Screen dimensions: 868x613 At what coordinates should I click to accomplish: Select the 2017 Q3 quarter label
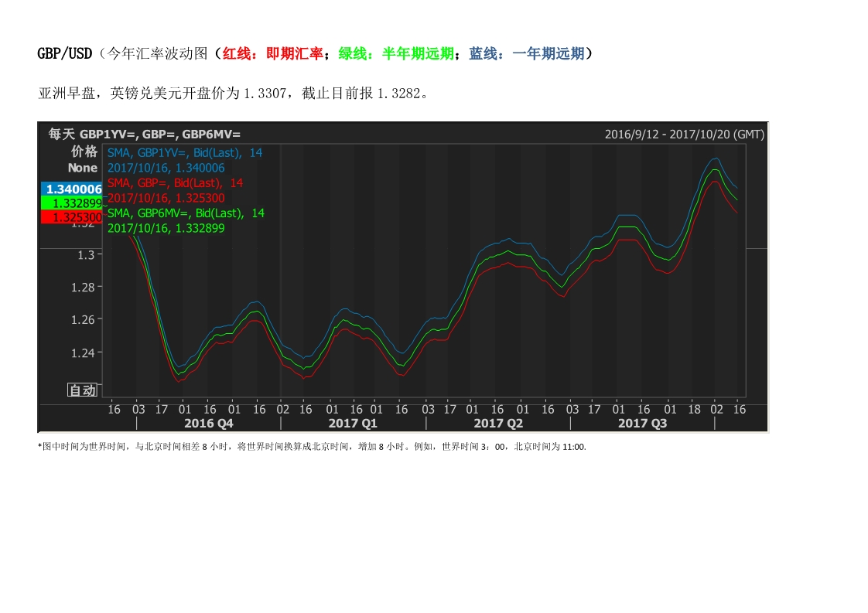642,424
